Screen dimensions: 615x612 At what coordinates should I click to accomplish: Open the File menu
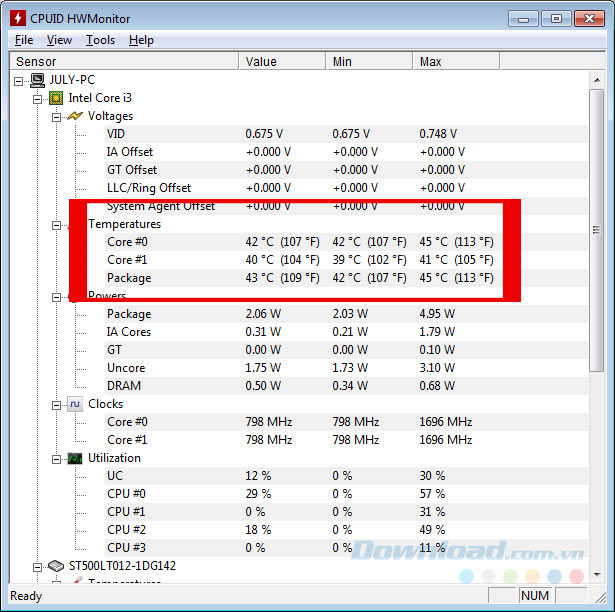(x=24, y=40)
